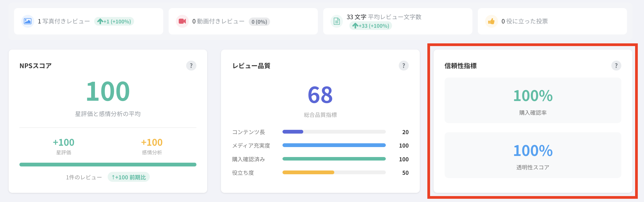
Task: Click the +1 (+100%) photo review badge
Action: [x=114, y=22]
